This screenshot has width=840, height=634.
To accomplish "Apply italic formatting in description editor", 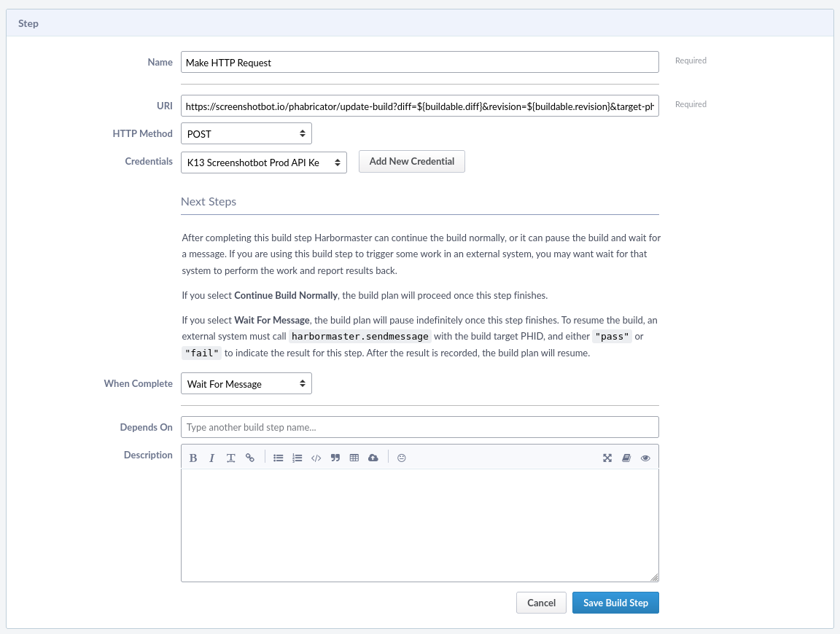I will 211,458.
